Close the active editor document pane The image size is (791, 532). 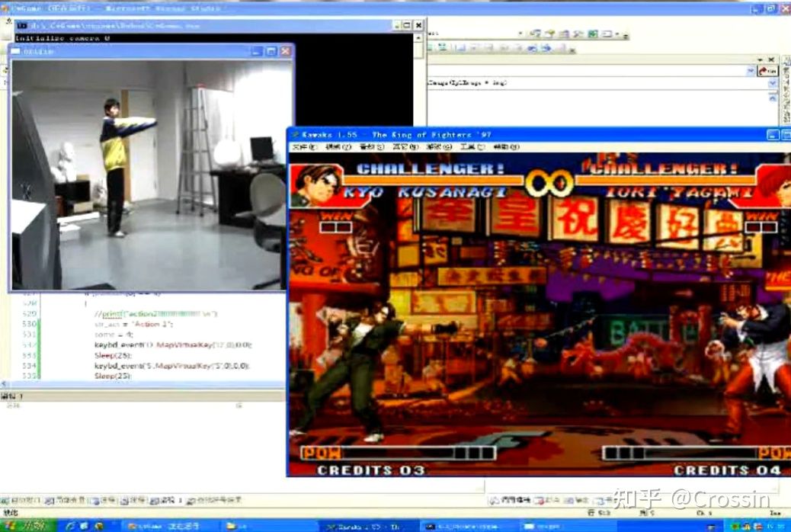pos(771,60)
